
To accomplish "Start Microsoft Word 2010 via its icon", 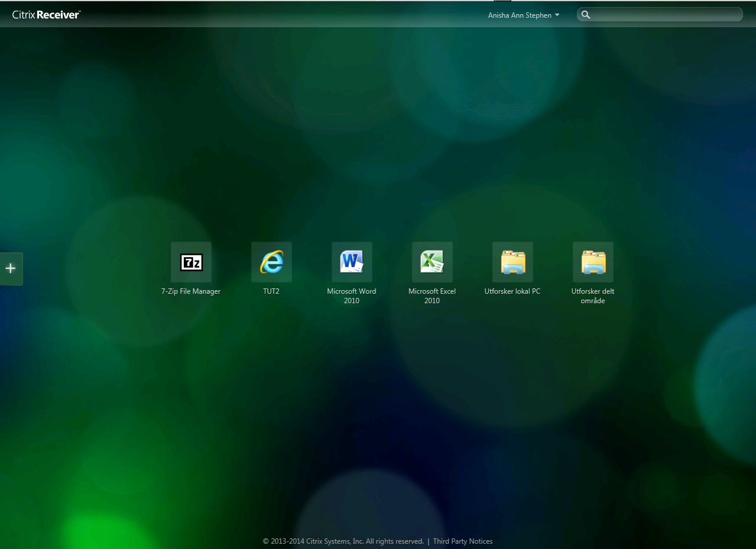I will (x=352, y=262).
